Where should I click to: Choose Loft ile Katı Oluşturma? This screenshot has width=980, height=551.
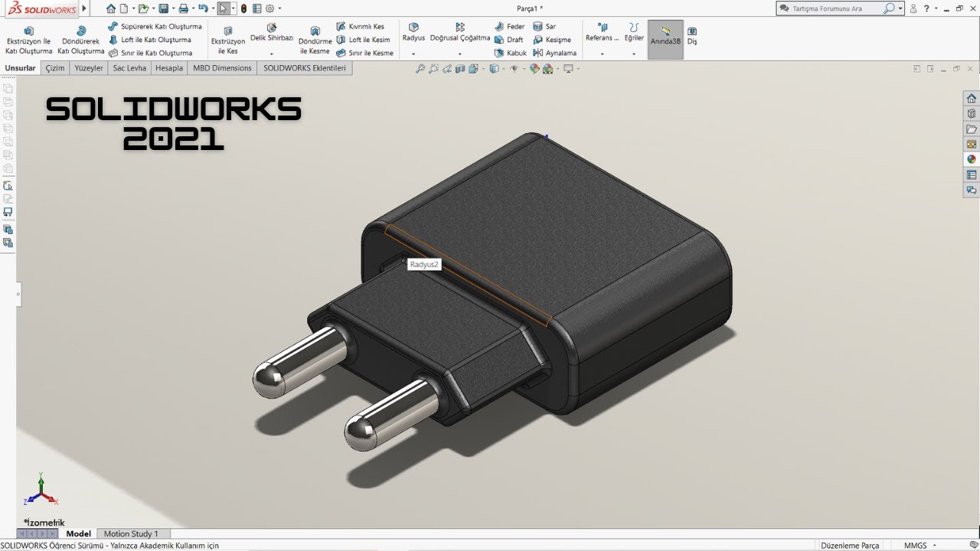(150, 40)
